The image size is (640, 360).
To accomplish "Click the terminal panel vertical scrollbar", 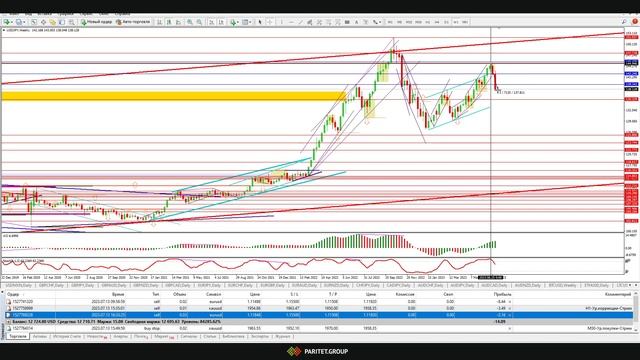I will pos(636,310).
